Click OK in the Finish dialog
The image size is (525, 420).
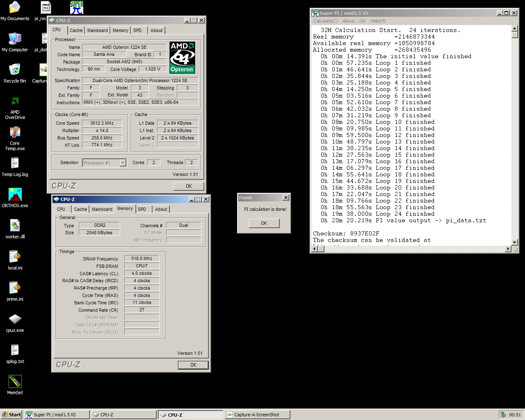click(264, 223)
